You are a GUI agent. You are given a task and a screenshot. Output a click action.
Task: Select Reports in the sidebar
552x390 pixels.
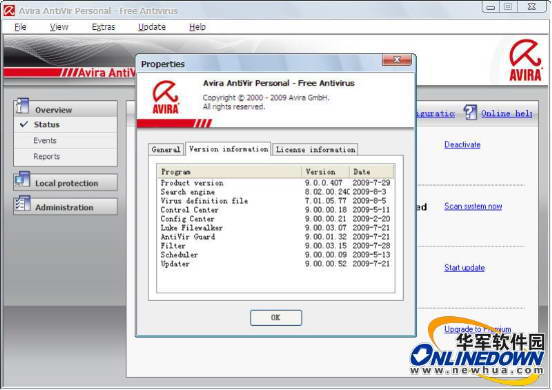[x=46, y=156]
